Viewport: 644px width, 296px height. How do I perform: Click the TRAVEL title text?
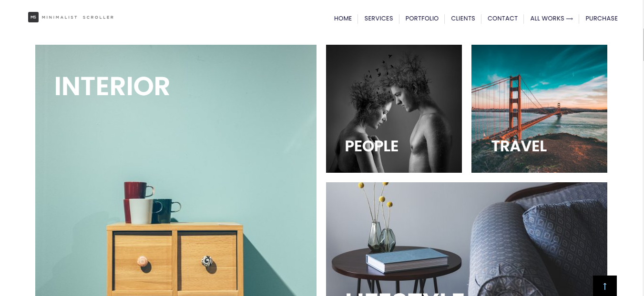click(x=519, y=146)
